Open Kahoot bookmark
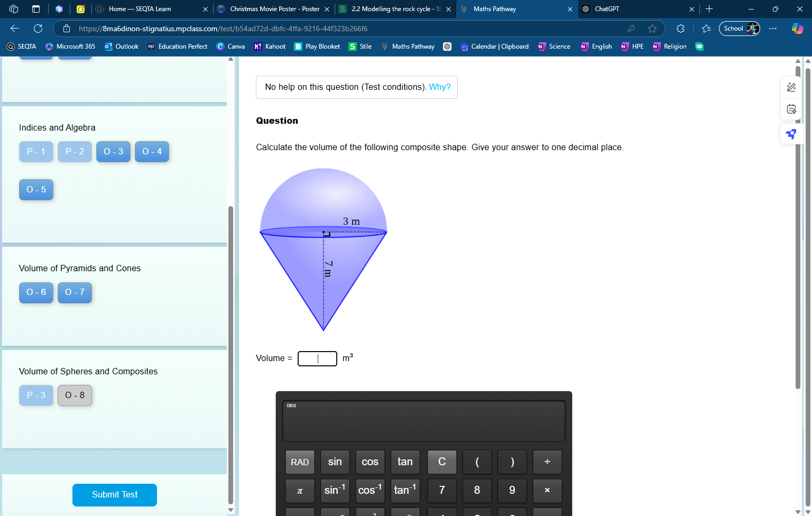 click(x=270, y=47)
